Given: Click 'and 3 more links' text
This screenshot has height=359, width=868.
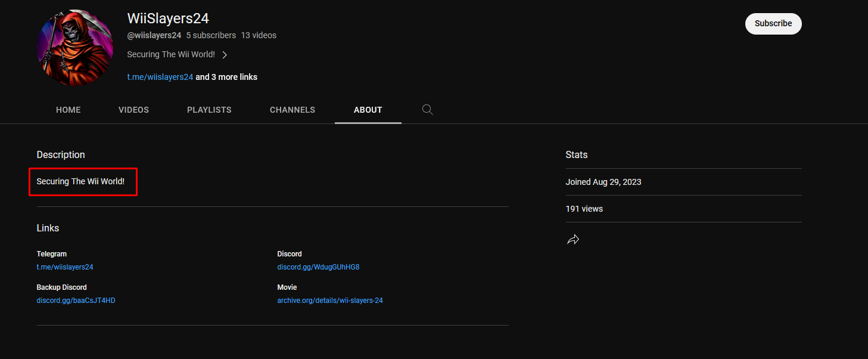Looking at the screenshot, I should (226, 77).
